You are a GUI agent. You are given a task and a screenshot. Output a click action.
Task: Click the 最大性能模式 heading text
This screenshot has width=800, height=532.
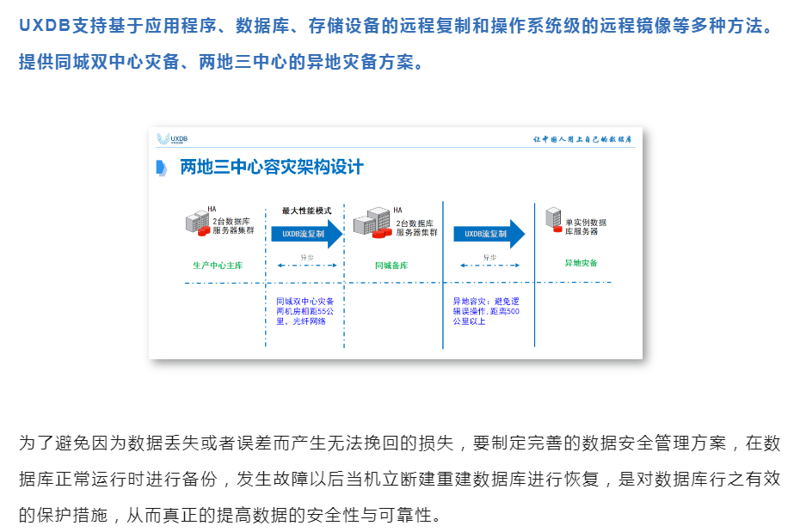pos(306,211)
